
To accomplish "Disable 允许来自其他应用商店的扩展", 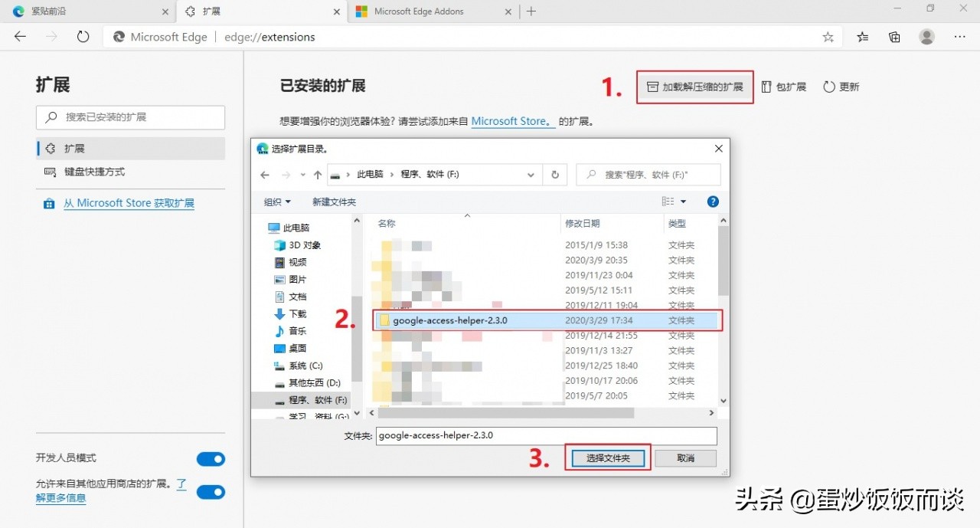I will [211, 491].
